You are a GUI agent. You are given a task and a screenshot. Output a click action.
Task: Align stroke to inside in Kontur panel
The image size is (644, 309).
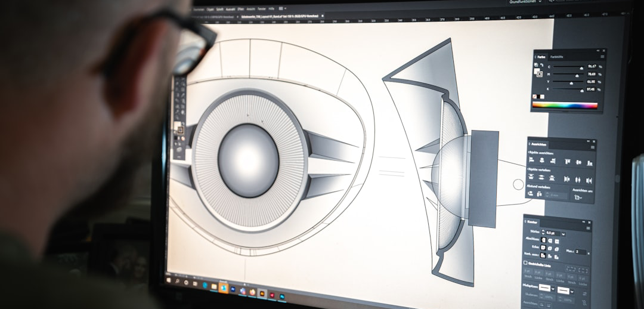(550, 256)
